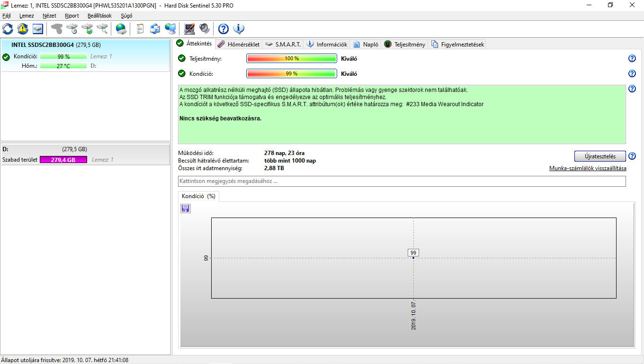The image size is (644, 364).
Task: Click the refresh disks toolbar icon
Action: pyautogui.click(x=8, y=29)
